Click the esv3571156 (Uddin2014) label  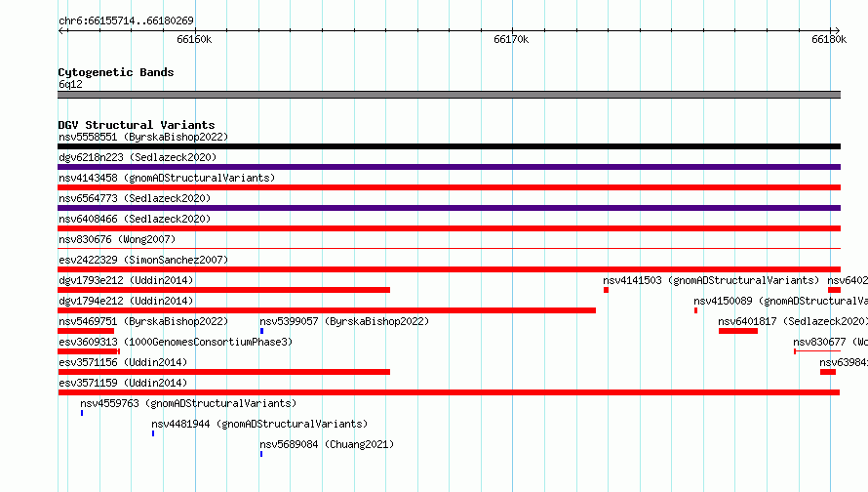(123, 362)
